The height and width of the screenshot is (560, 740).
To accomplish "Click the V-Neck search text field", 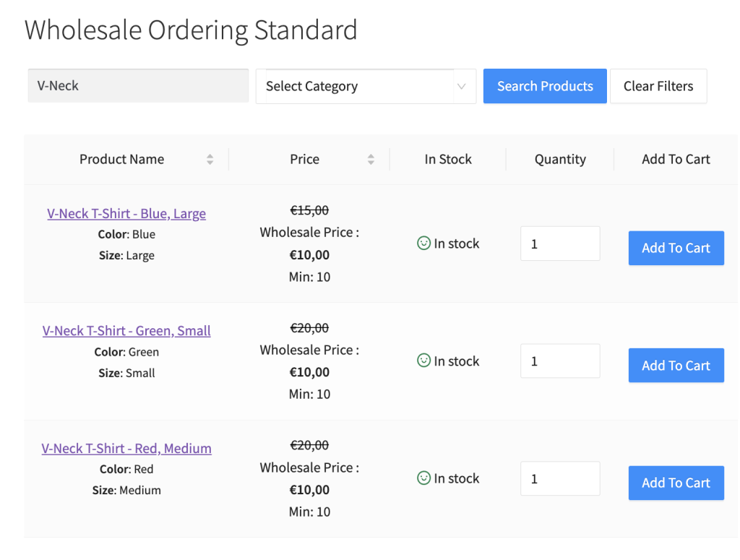I will (x=138, y=86).
